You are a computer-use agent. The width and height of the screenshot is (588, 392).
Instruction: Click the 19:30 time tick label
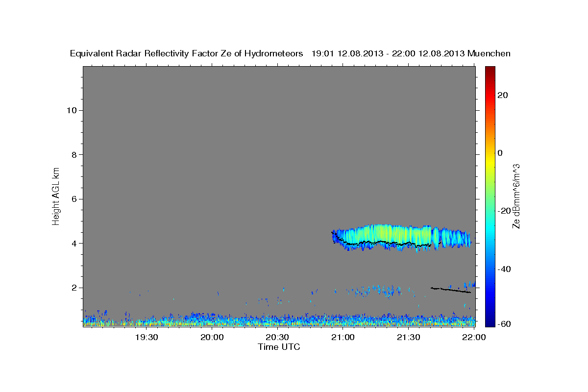pos(147,337)
